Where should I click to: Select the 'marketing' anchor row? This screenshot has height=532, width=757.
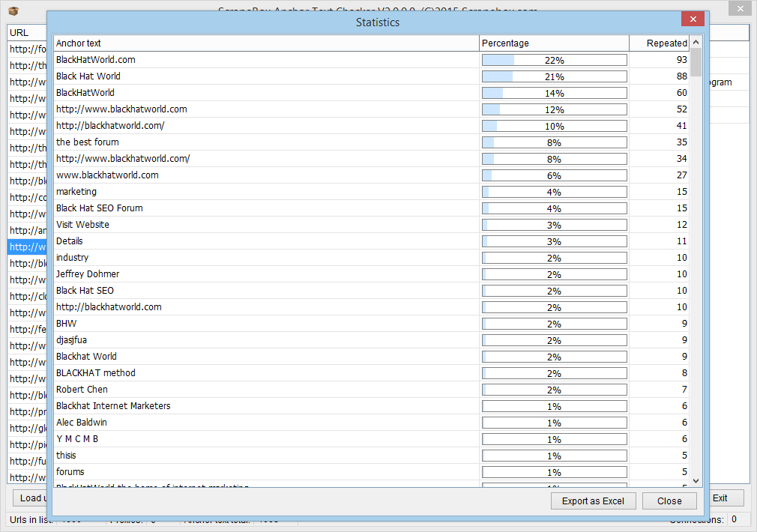371,192
